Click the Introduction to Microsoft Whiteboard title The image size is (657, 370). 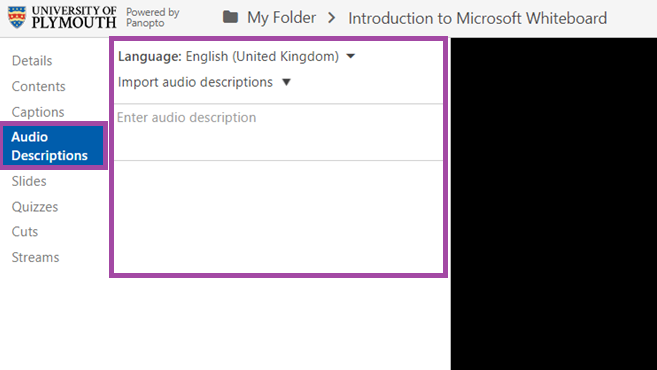point(477,18)
